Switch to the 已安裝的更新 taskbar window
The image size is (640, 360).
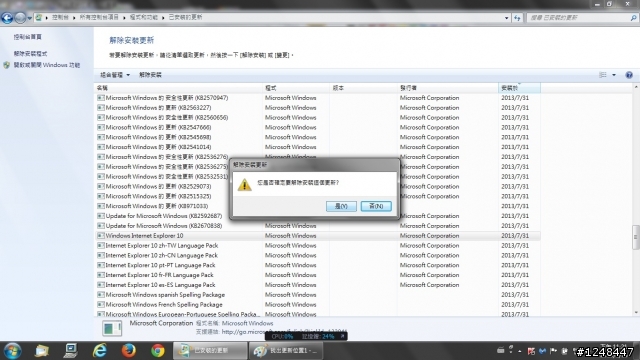pyautogui.click(x=210, y=351)
